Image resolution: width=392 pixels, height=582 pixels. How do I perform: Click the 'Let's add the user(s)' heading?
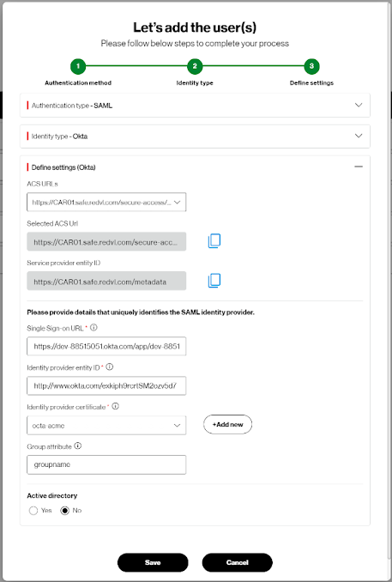click(195, 27)
